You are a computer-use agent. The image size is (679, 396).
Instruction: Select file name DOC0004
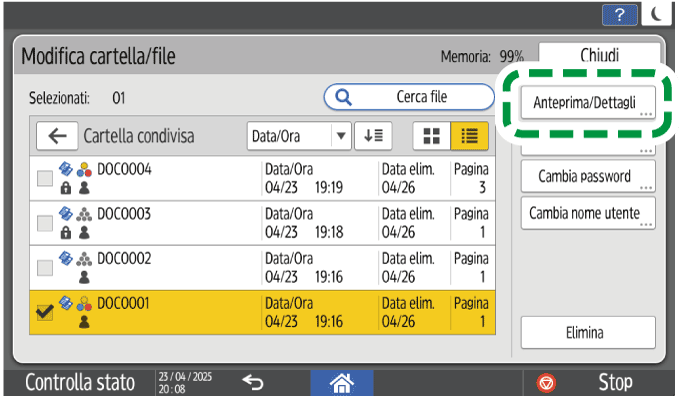click(124, 169)
